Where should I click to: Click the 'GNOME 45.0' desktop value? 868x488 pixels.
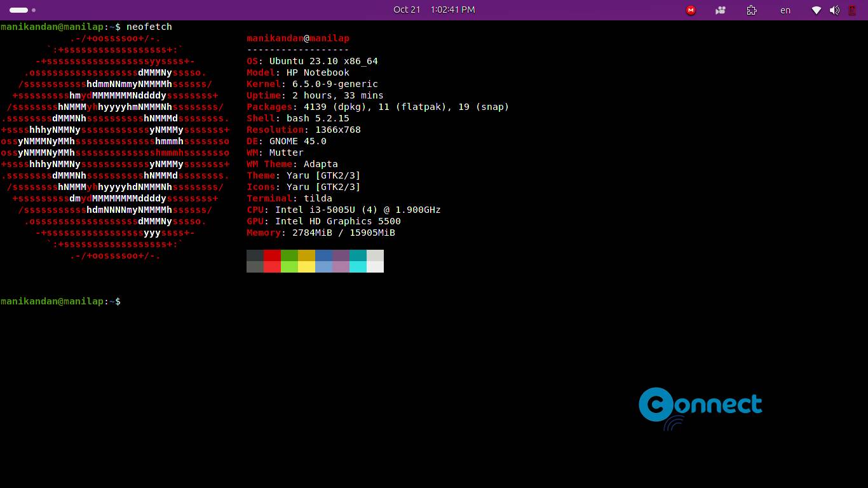coord(298,141)
